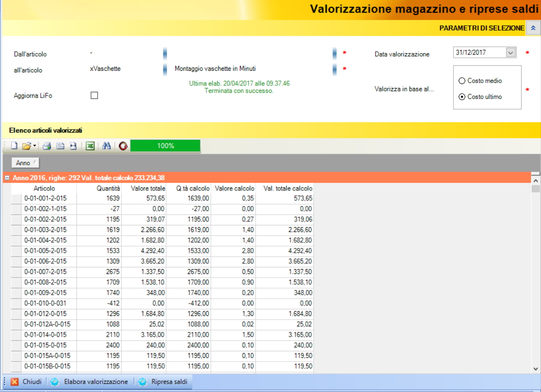Image resolution: width=541 pixels, height=392 pixels.
Task: Sort by the Articolo column header
Action: pos(44,188)
